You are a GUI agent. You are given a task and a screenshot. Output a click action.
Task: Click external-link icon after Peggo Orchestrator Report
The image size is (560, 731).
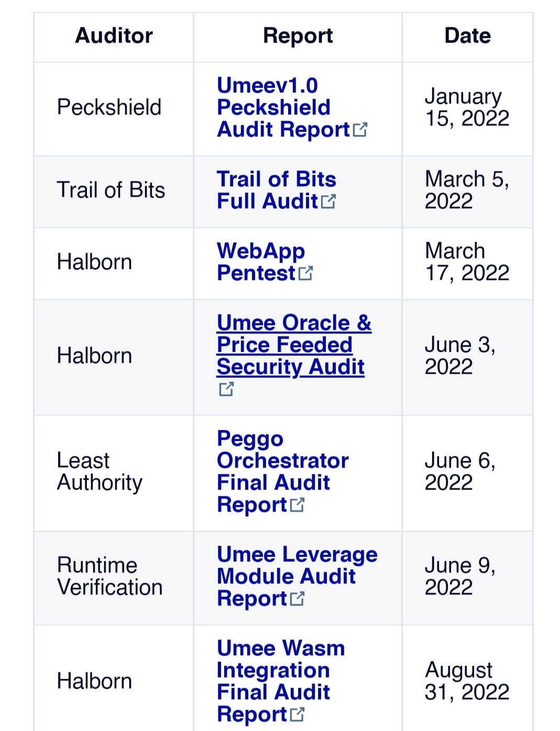(297, 505)
